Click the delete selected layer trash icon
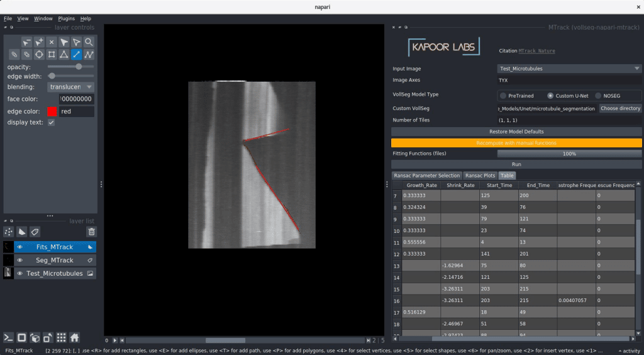The height and width of the screenshot is (355, 644). click(x=91, y=232)
